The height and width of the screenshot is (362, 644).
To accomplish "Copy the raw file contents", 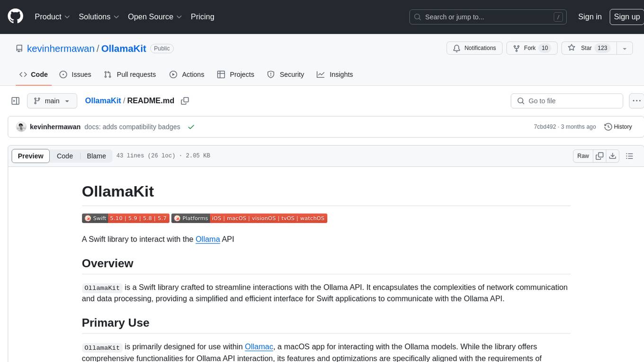I will (x=599, y=156).
